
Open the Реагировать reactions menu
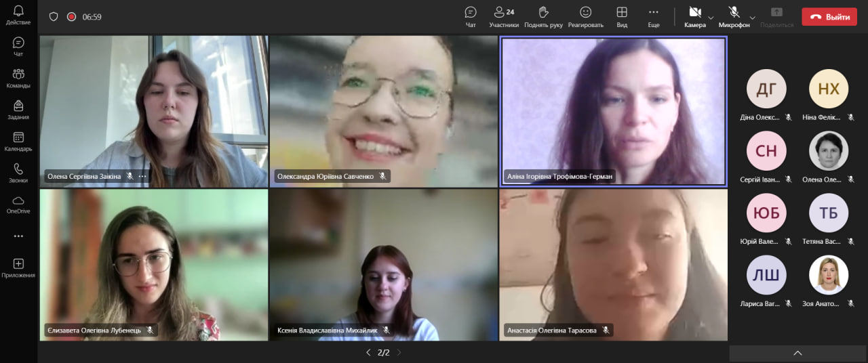[x=585, y=17]
